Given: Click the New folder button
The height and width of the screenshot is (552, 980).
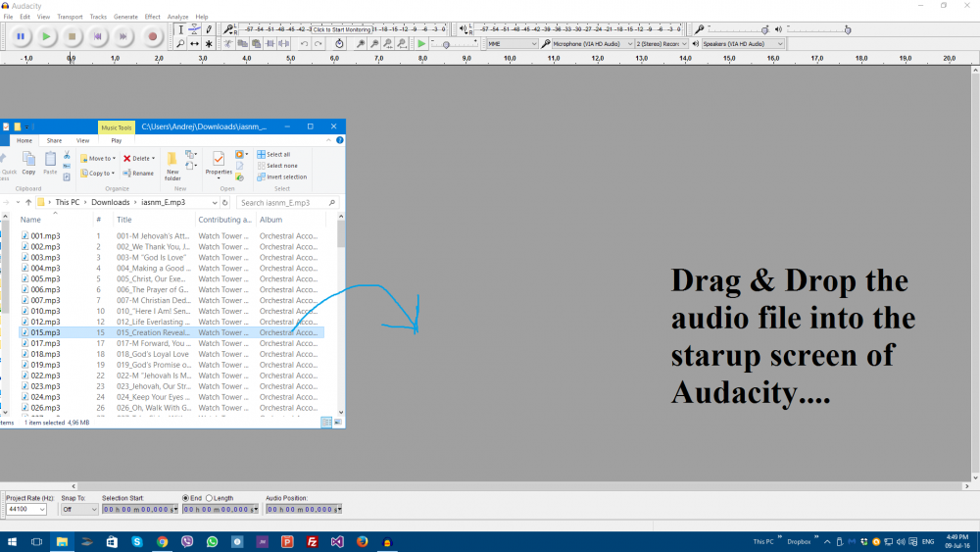Looking at the screenshot, I should coord(172,166).
